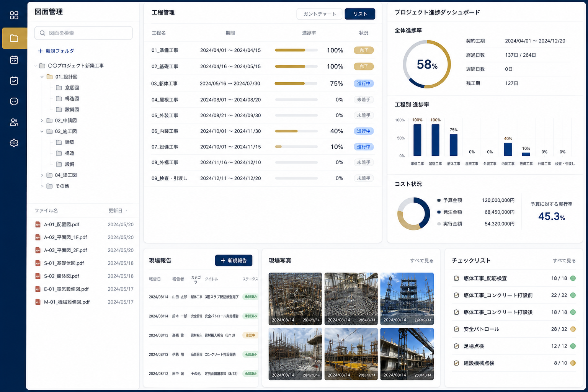Click checklist icon of 足場点検
The image size is (588, 392).
456,346
